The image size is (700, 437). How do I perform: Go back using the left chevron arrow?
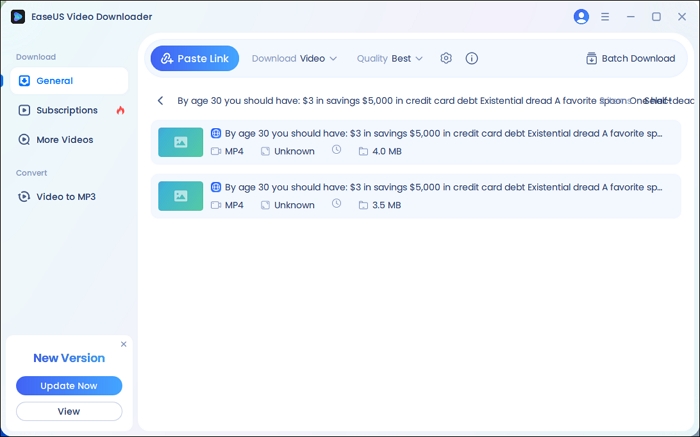161,101
